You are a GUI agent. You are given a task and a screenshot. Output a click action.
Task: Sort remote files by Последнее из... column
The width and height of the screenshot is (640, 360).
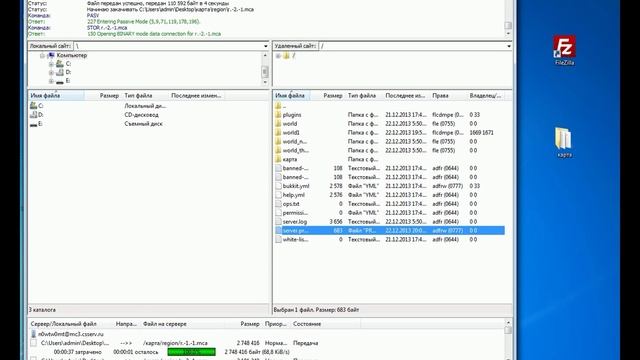click(406, 96)
